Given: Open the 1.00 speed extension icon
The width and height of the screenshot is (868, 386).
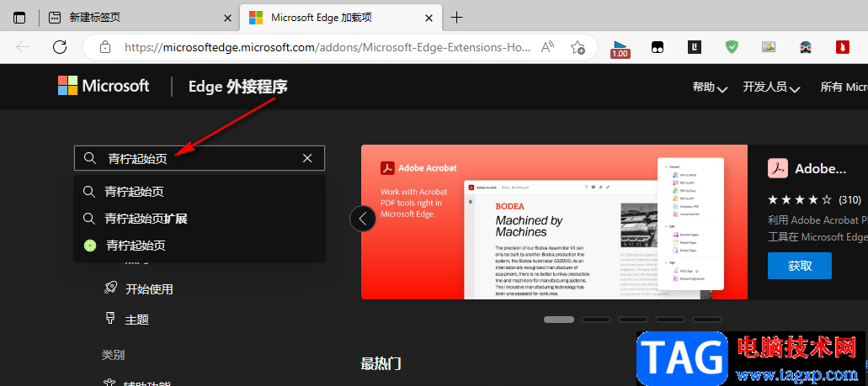Looking at the screenshot, I should coord(620,48).
